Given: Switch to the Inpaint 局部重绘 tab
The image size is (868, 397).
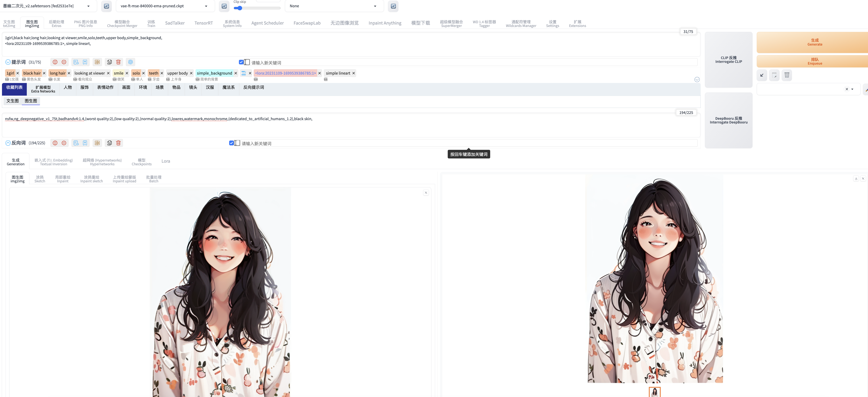Looking at the screenshot, I should click(x=63, y=179).
